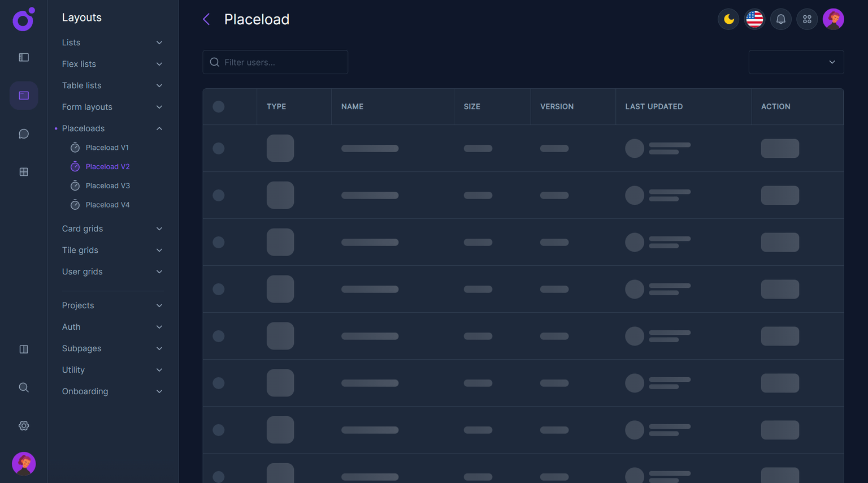Toggle the first row's checkbox placeholder

219,148
